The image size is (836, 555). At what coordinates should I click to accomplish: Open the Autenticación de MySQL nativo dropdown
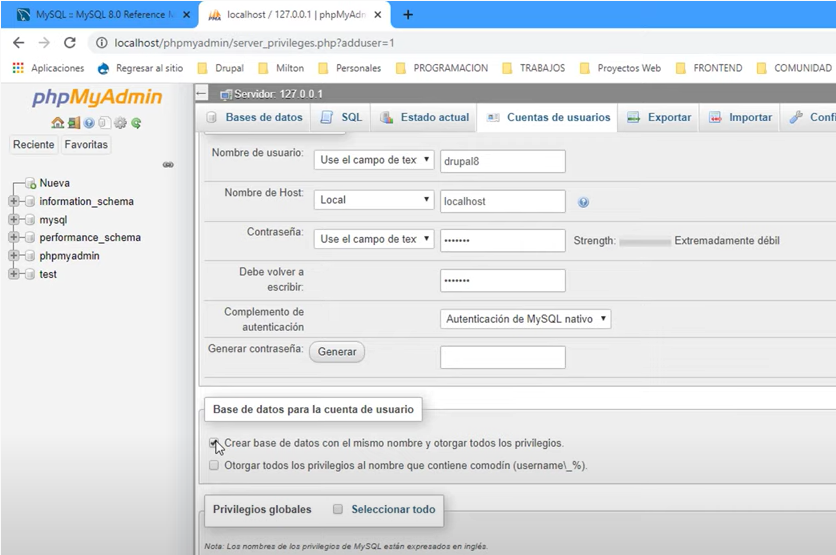pyautogui.click(x=526, y=319)
